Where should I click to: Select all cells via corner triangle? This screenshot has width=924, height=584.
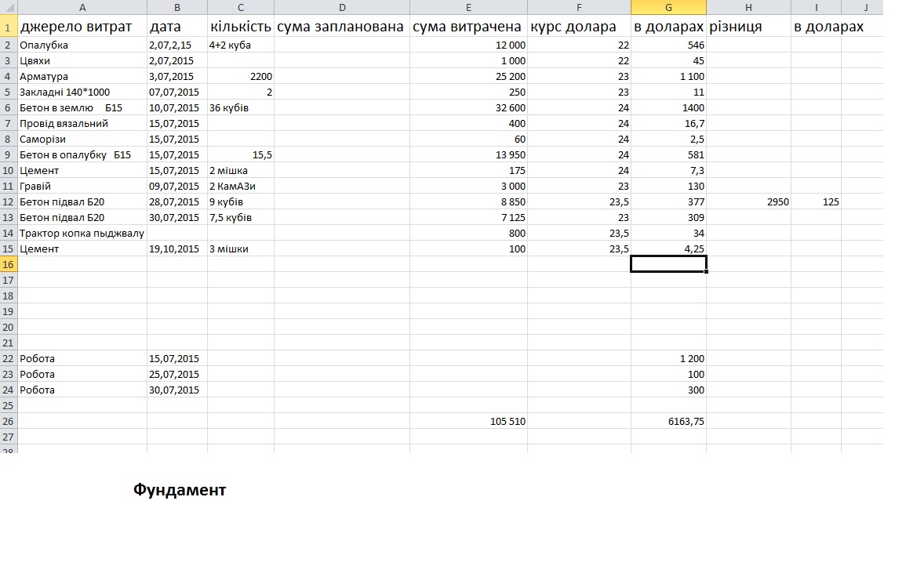(9, 7)
